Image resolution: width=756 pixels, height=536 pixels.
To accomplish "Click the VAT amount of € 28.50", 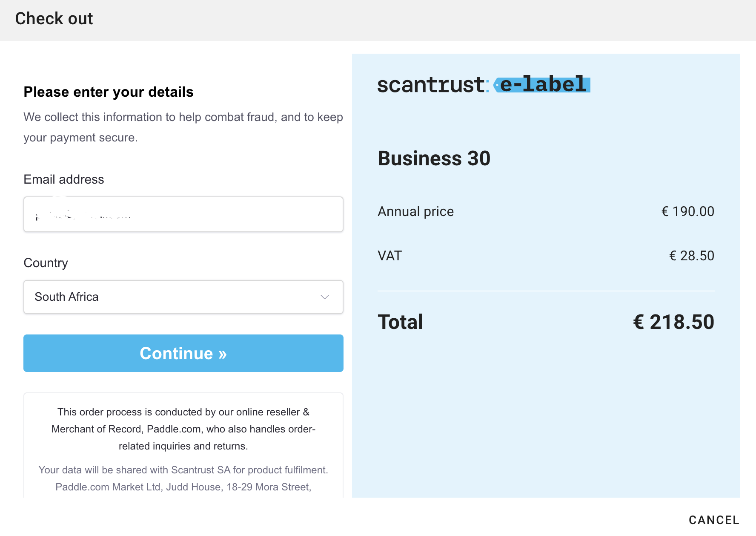I will (691, 256).
